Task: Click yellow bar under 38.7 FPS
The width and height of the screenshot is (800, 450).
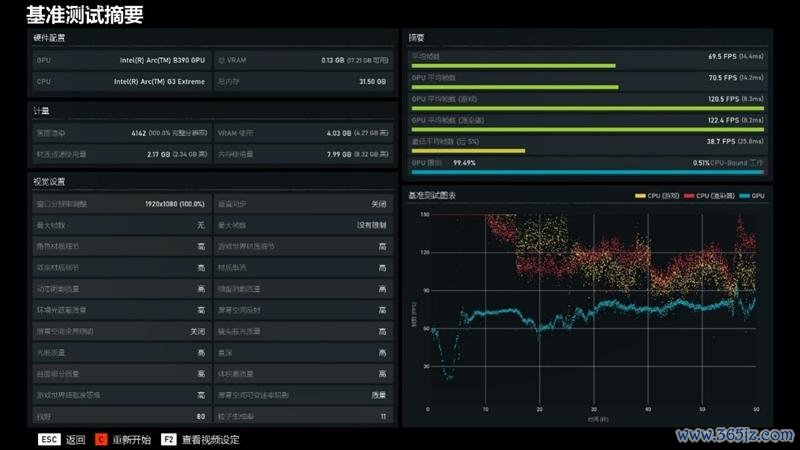Action: point(468,151)
